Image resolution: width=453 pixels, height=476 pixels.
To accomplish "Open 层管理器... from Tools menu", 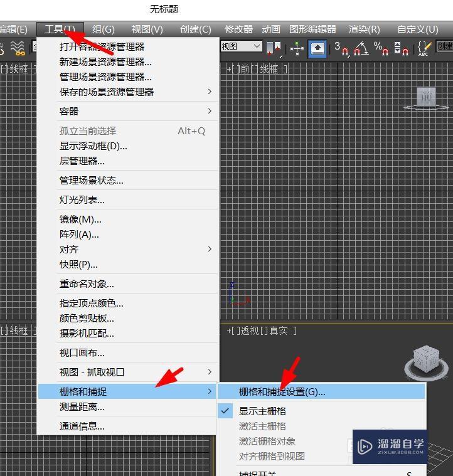I will [x=127, y=161].
